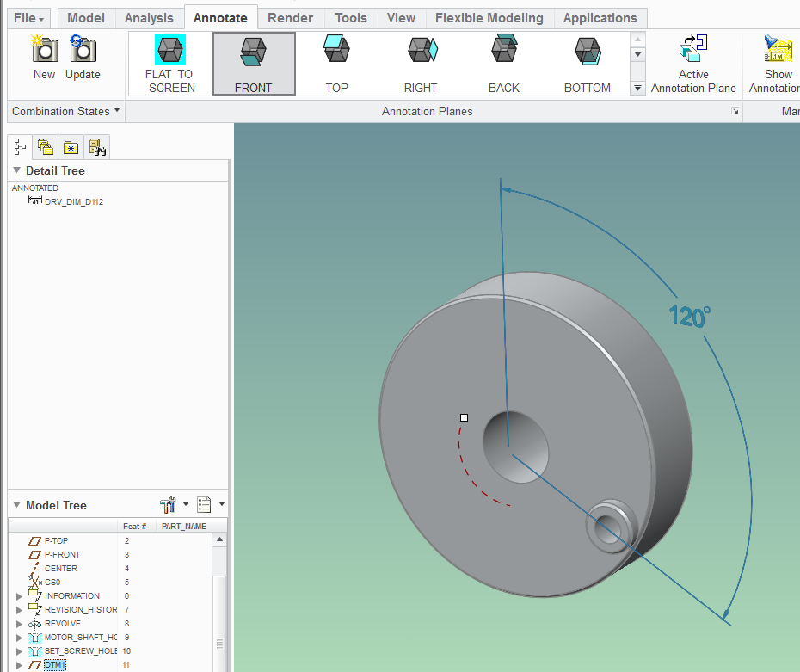Click the Model Tree scrollbar up arrow
Image resolution: width=800 pixels, height=672 pixels.
[219, 539]
